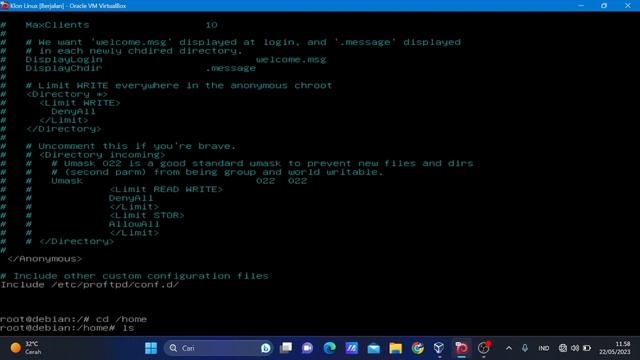
Task: Click the 'welcome.msg' value after DisplayLogin
Action: click(x=291, y=60)
